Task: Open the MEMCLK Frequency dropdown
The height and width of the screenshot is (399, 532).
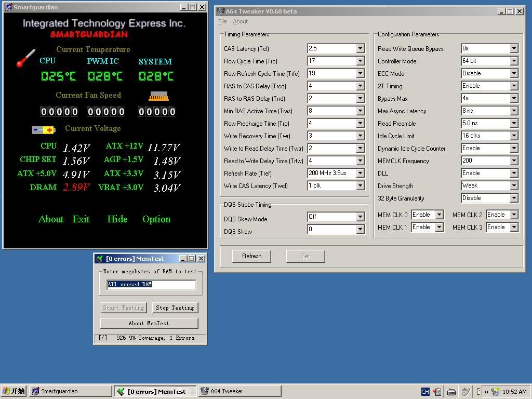Action: click(x=514, y=161)
